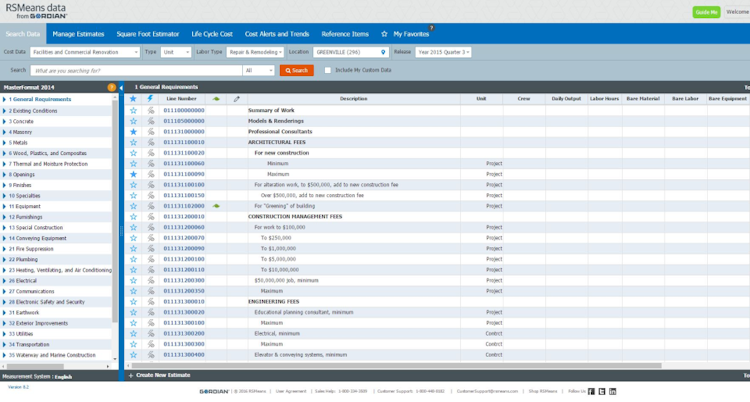This screenshot has height=402, width=750.
Task: Open Cost Alerts and Trends tab
Action: (x=277, y=34)
